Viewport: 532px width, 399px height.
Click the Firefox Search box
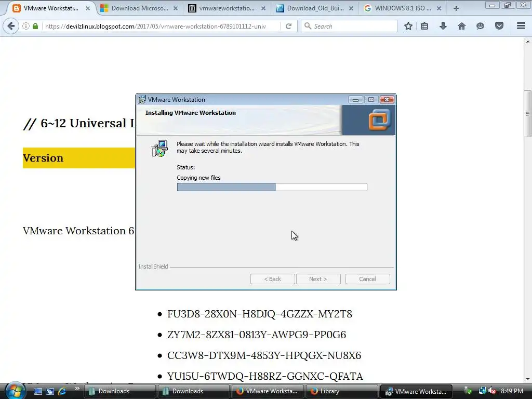coord(349,26)
